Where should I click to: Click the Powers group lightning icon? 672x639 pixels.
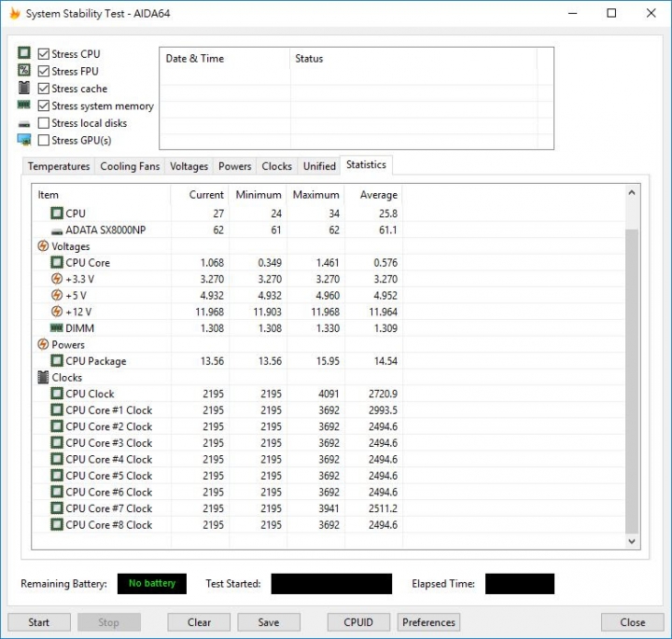43,344
